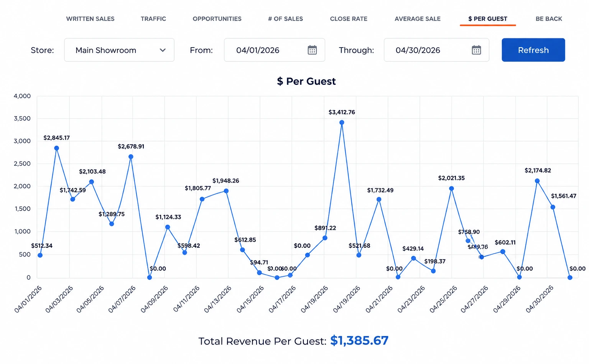Click the Through date field 04/30/2026

[x=436, y=50]
